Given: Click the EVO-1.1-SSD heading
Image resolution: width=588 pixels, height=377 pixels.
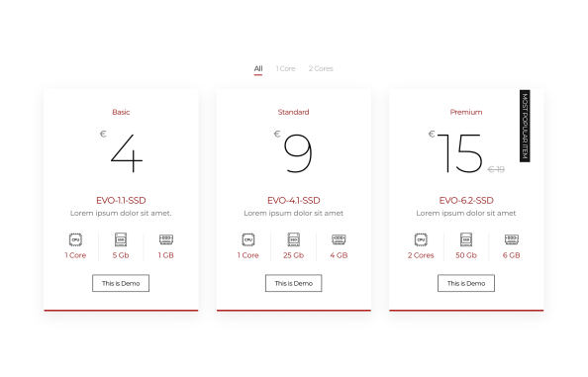Looking at the screenshot, I should pos(121,201).
